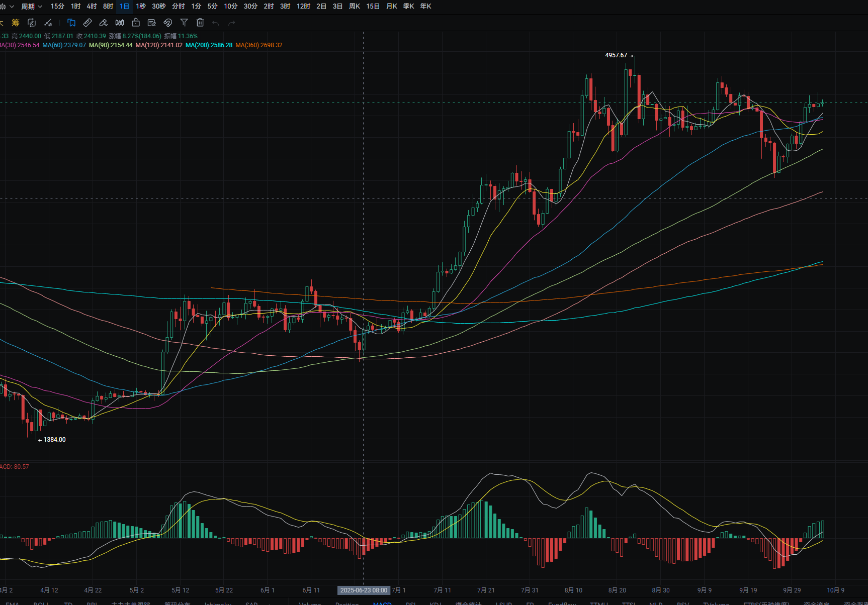The image size is (868, 605).
Task: Click the eraser tool icon
Action: tap(104, 23)
